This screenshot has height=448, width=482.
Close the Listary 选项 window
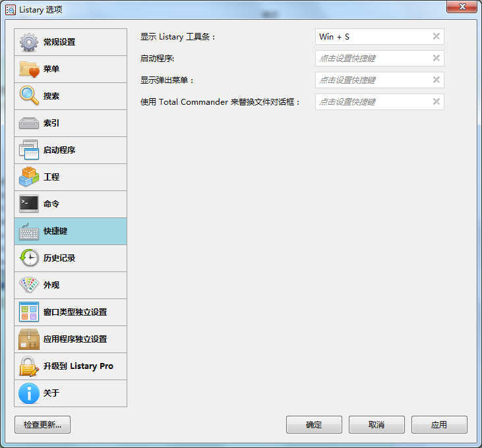pyautogui.click(x=462, y=7)
